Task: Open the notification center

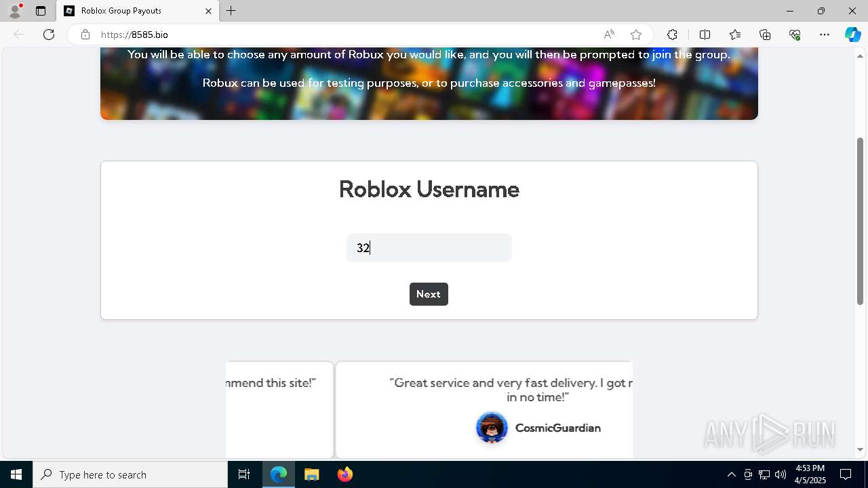Action: point(846,474)
